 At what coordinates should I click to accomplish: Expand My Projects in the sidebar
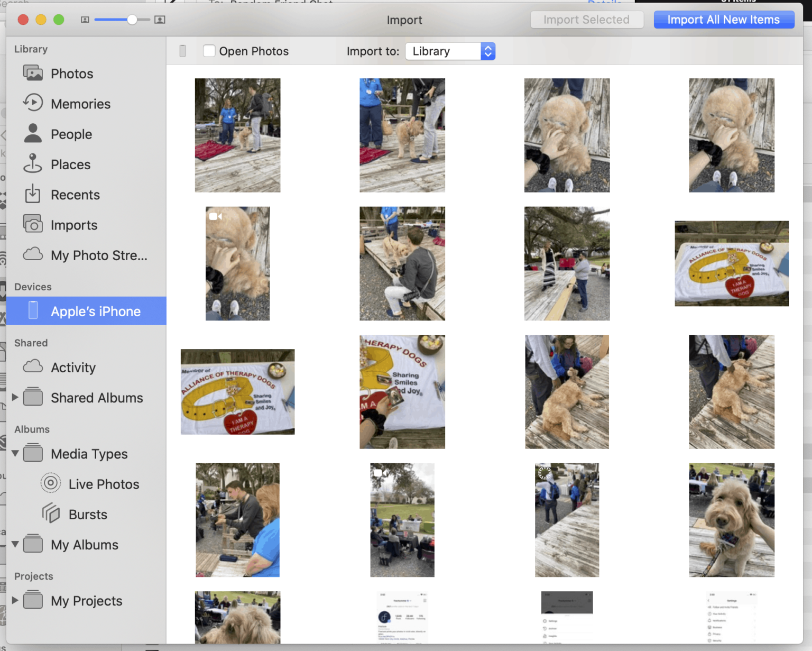click(x=14, y=600)
